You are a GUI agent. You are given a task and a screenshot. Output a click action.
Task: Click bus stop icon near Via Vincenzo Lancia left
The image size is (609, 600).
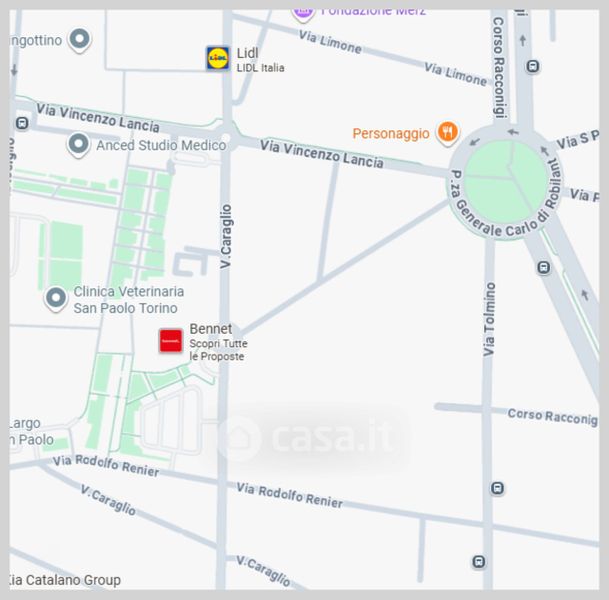(22, 123)
